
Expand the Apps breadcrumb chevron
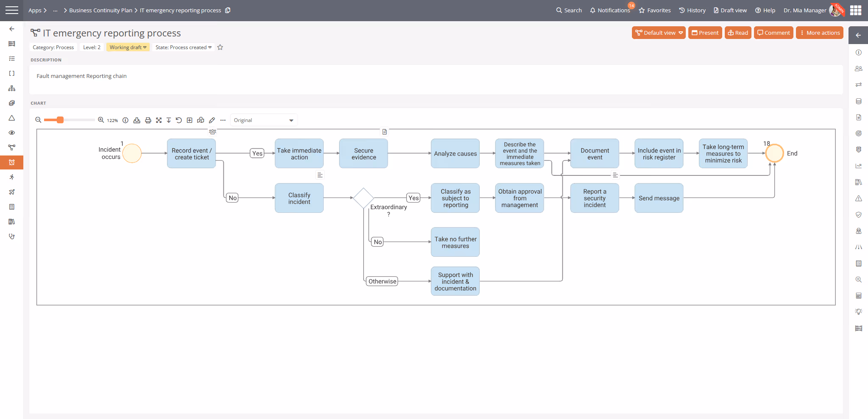point(45,10)
